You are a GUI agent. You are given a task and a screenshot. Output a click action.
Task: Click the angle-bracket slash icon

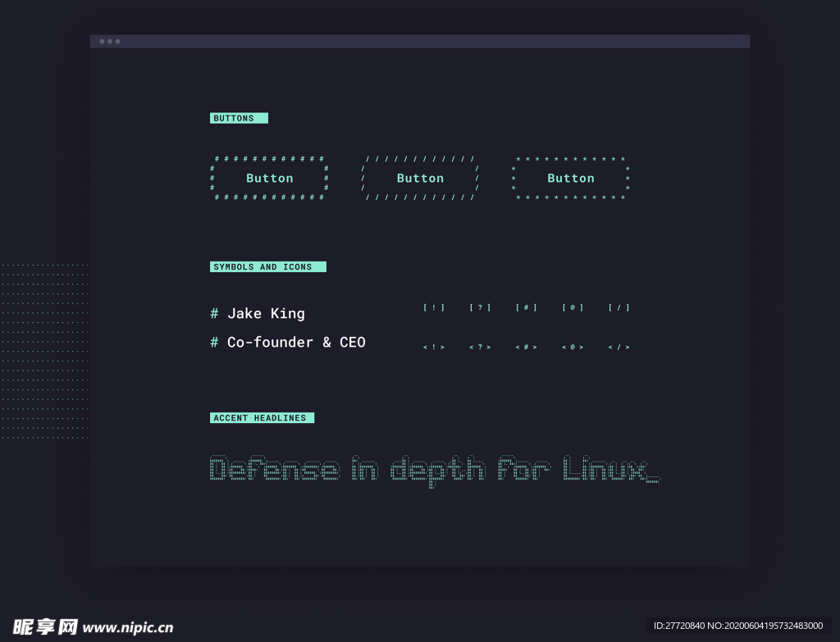point(619,347)
